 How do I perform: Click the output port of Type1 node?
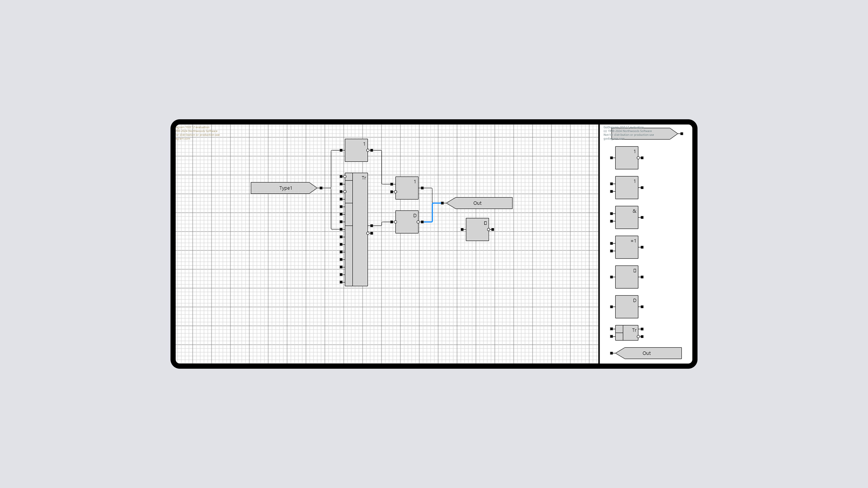[321, 188]
